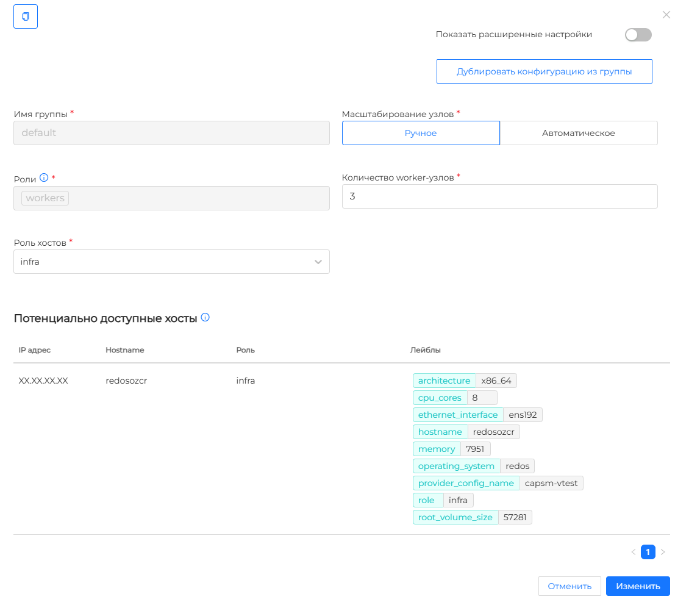
Task: Click Дублировать конфигурацию из группы button
Action: coord(544,71)
